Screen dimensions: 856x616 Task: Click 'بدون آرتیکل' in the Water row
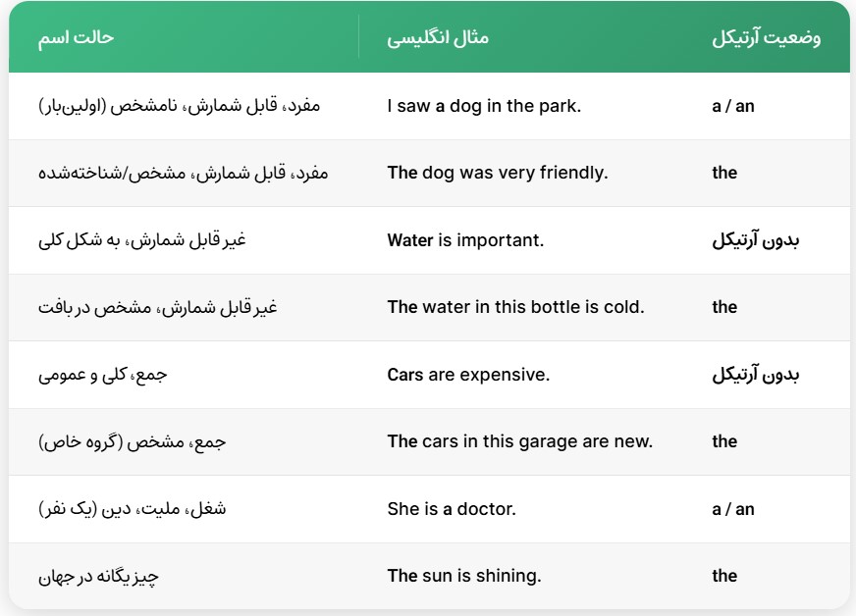coord(756,240)
